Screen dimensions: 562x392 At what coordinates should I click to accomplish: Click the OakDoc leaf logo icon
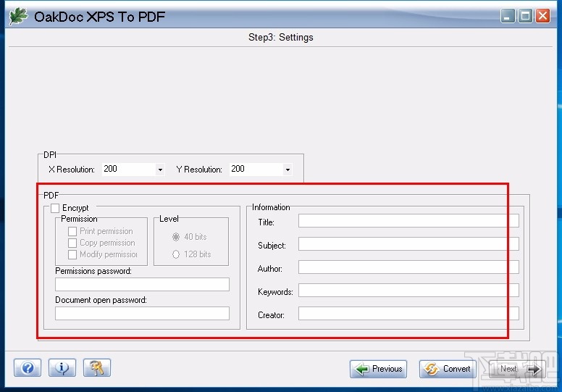18,16
